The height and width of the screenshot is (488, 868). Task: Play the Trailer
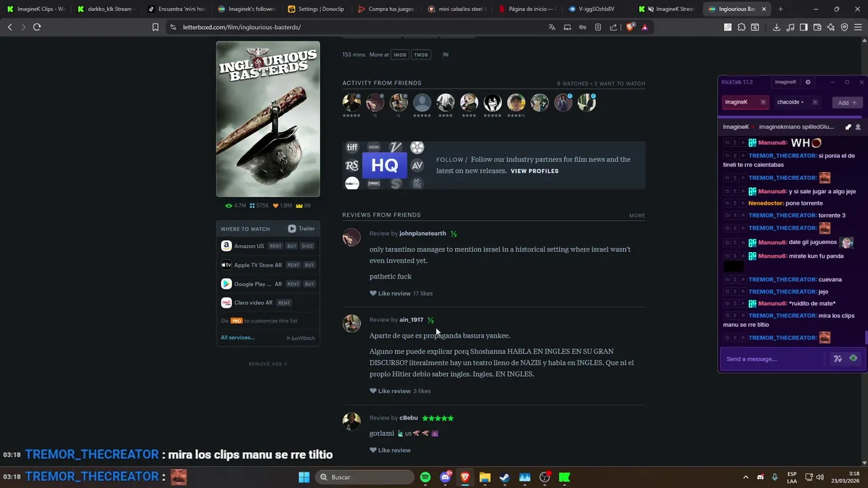(x=301, y=228)
